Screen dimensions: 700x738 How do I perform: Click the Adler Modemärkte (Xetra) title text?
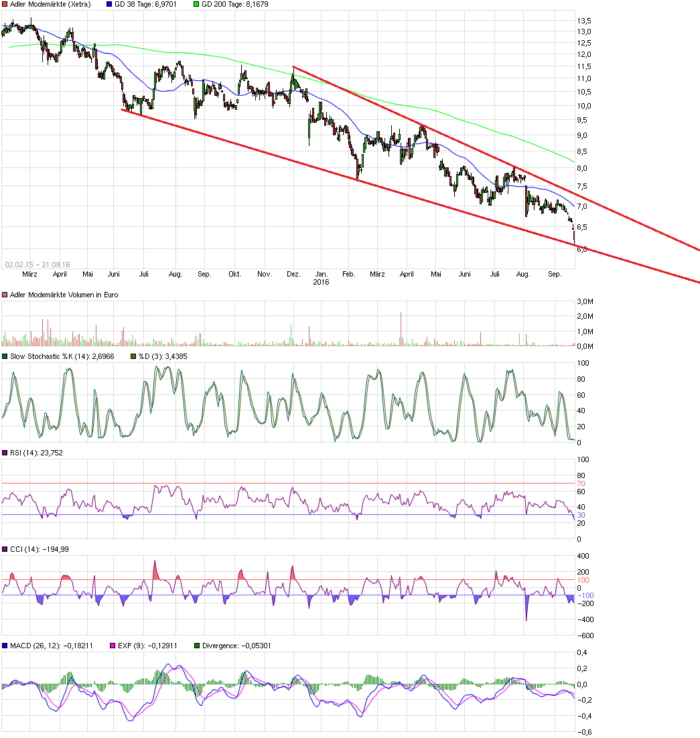click(50, 4)
